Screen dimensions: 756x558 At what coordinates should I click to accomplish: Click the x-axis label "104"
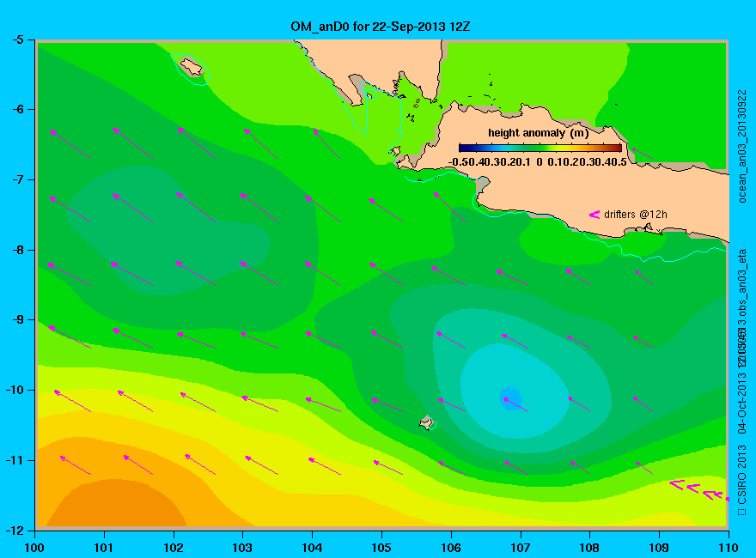[x=312, y=548]
